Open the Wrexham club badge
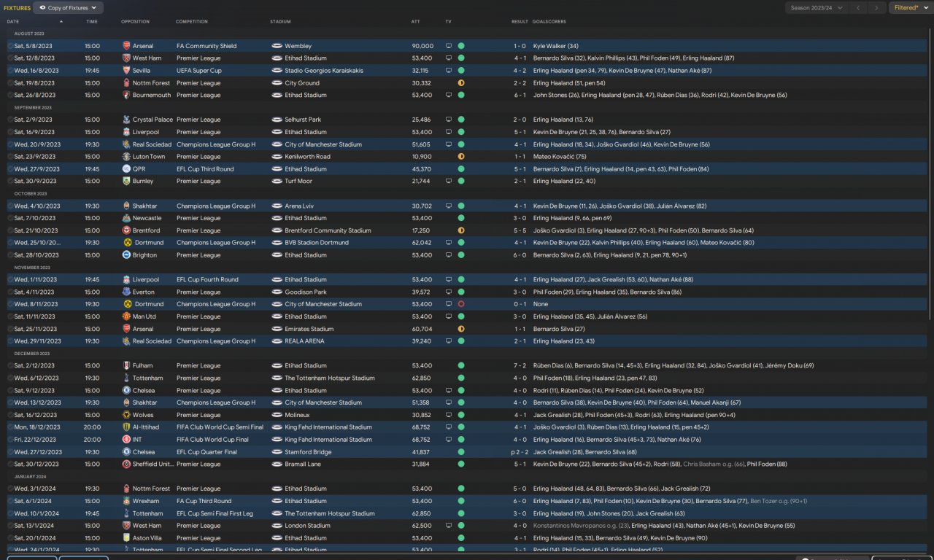Screen dimensions: 934x560 (x=126, y=501)
